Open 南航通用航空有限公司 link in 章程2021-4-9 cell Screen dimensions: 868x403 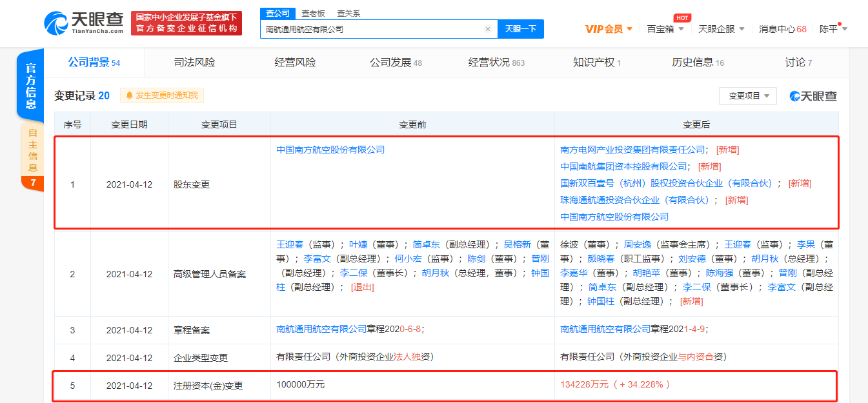605,329
